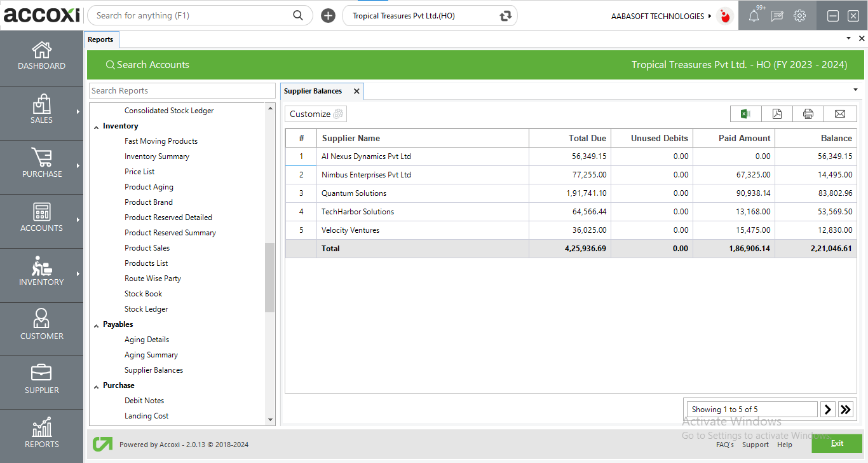This screenshot has height=463, width=868.
Task: Collapse the Payables section
Action: pyautogui.click(x=97, y=324)
